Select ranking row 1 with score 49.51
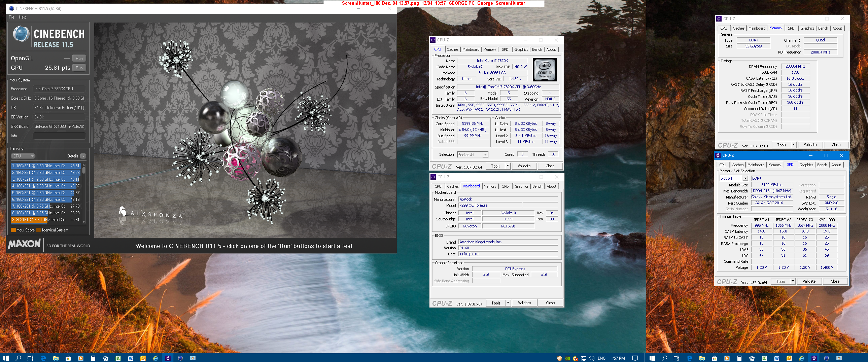868x362 pixels. [x=46, y=166]
